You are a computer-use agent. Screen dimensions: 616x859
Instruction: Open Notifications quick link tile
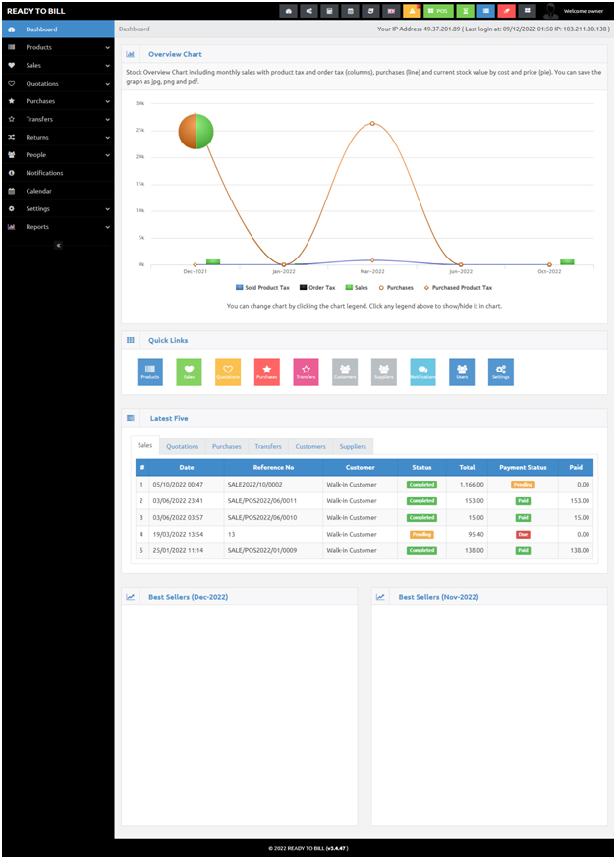coord(422,372)
